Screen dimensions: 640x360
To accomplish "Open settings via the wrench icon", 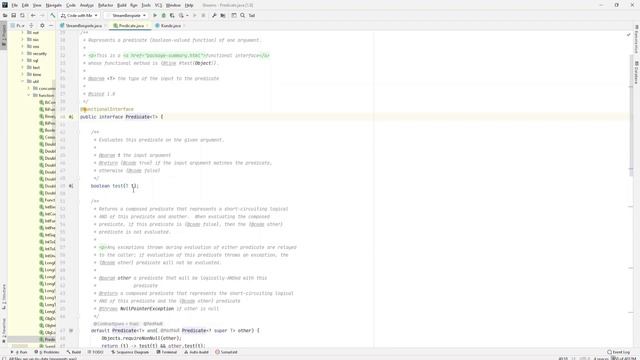I will pyautogui.click(x=214, y=16).
